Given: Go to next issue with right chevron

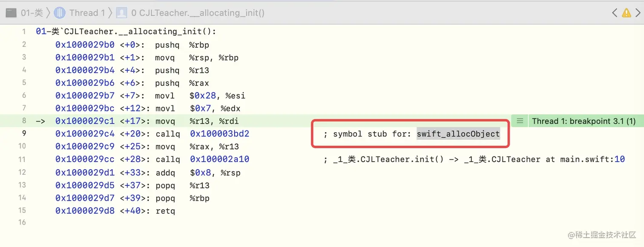Looking at the screenshot, I should coord(638,13).
